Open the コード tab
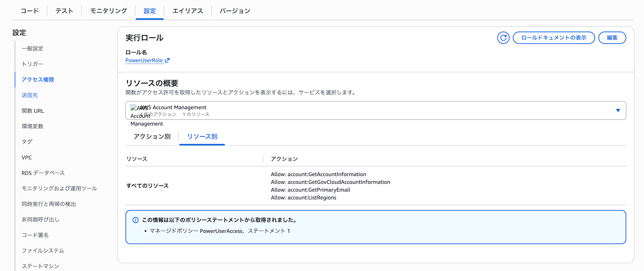 [30, 11]
